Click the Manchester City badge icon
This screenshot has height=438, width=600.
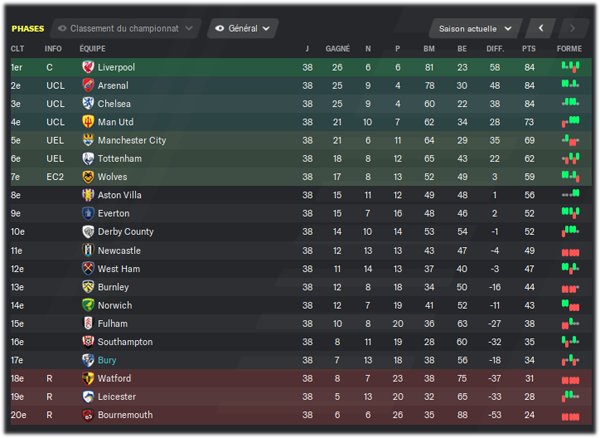click(x=88, y=140)
